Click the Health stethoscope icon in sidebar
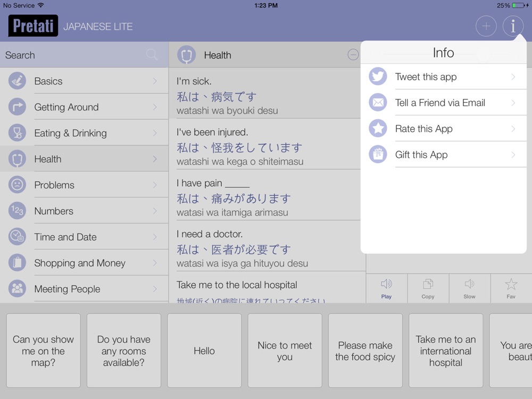 (x=18, y=159)
